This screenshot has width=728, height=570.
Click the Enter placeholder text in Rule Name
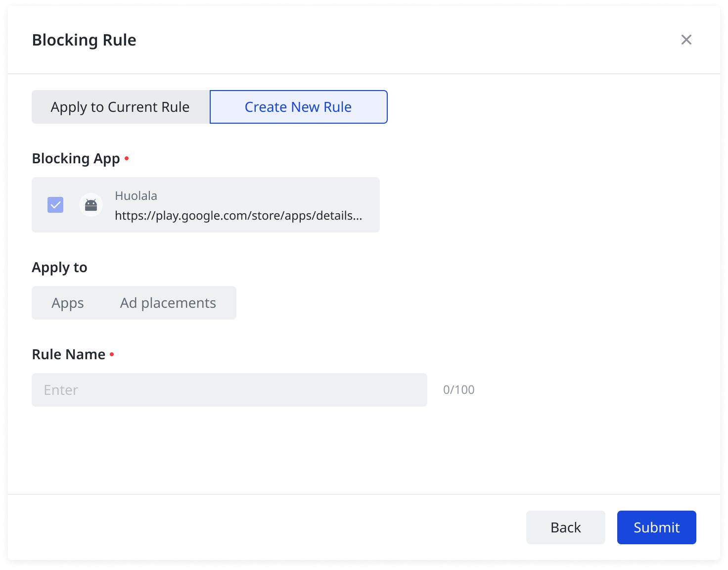pos(61,390)
